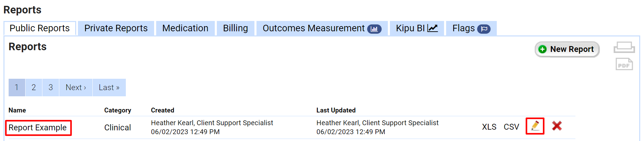Viewport: 644px width, 141px height.
Task: Switch to the Private Reports tab
Action: pos(116,28)
